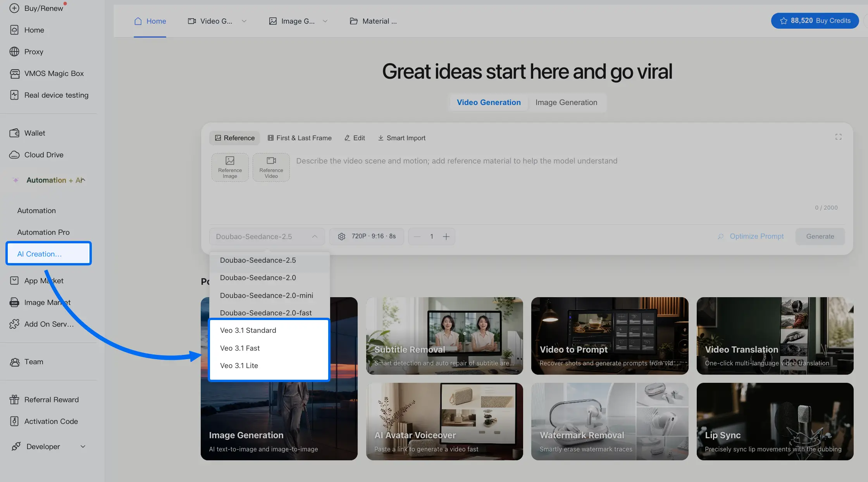Switch to Image Generation tab
This screenshot has height=482, width=868.
coord(566,102)
